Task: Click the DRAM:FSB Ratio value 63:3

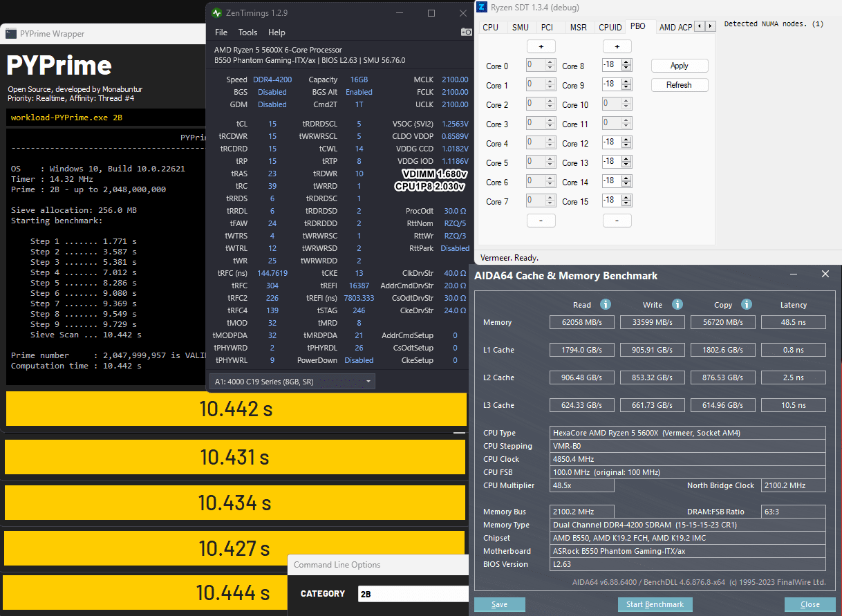Action: tap(793, 512)
